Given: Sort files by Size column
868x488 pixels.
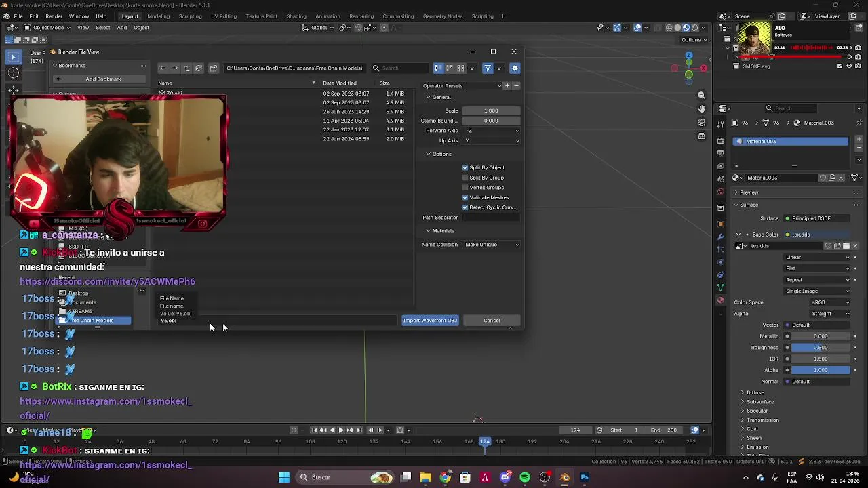Looking at the screenshot, I should click(384, 83).
